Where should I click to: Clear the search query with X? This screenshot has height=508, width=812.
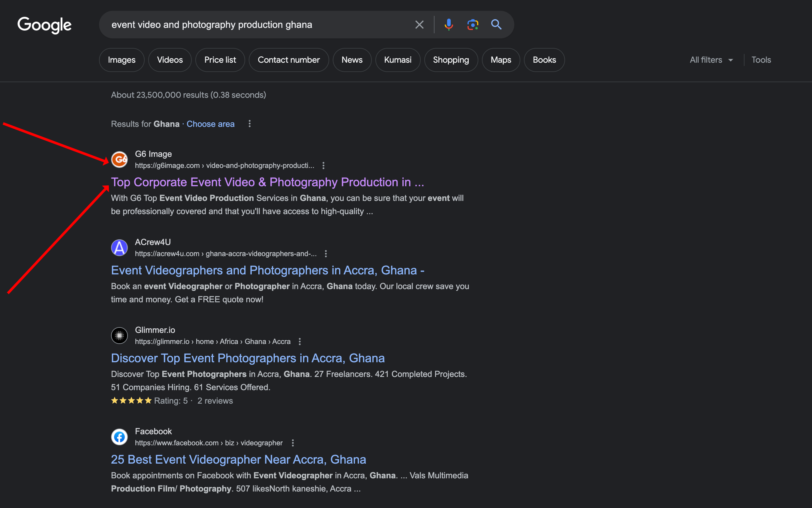tap(419, 25)
